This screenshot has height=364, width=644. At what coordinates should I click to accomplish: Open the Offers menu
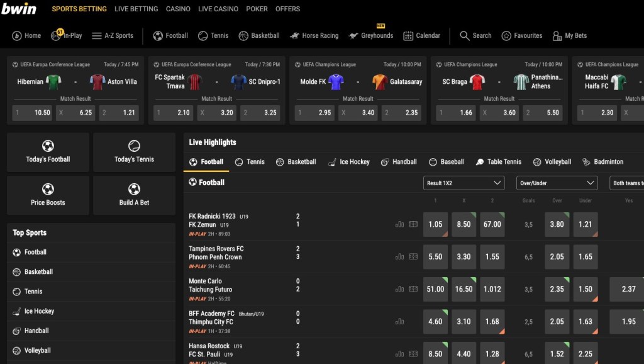287,9
